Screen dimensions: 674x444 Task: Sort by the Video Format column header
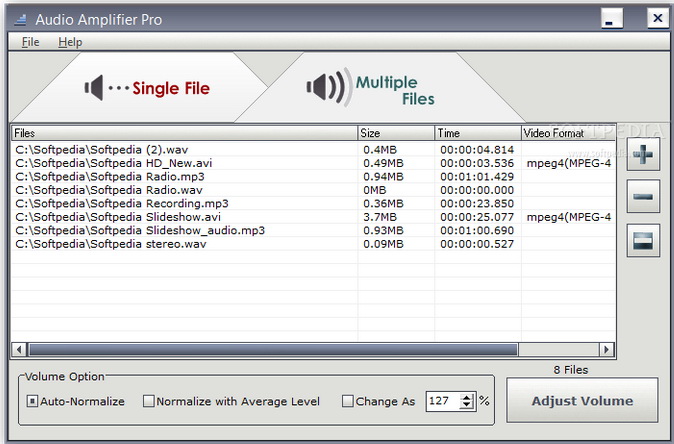point(568,133)
